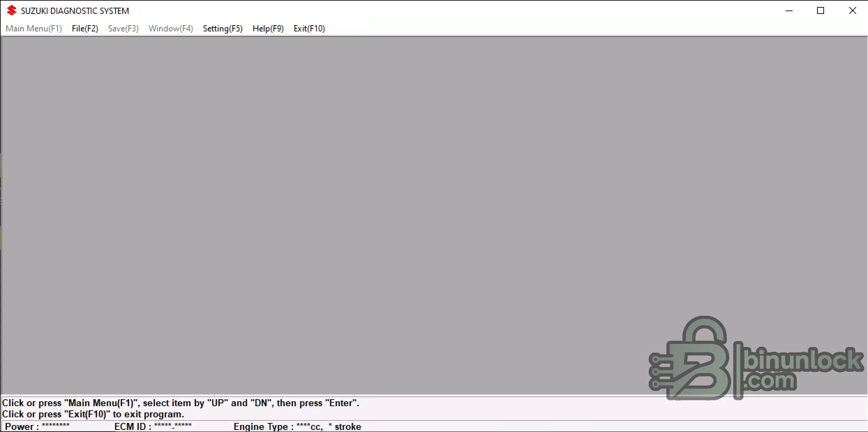Select the "Engine Type :" status entry
Screen dimensions: 868x432
(x=298, y=426)
